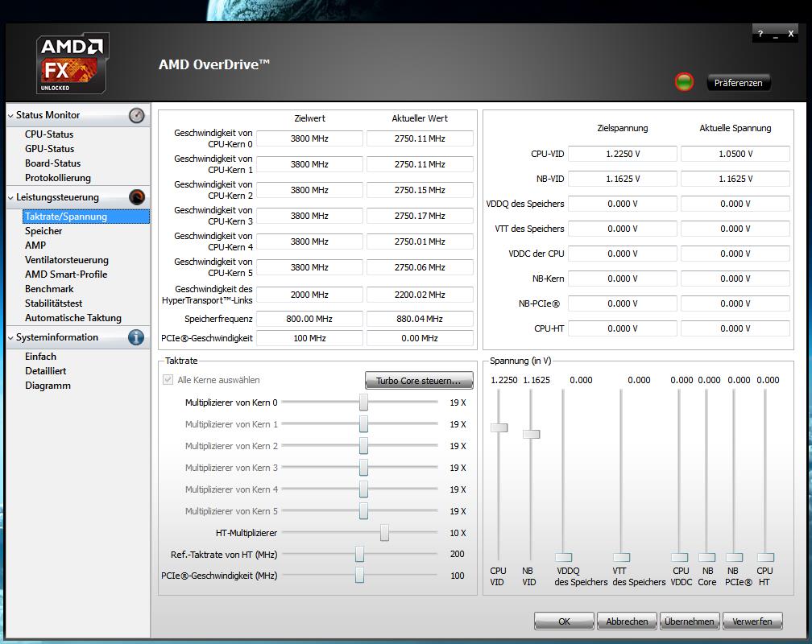Click NB-VID Zielspannung field 1.1625 V
Image resolution: width=812 pixels, height=644 pixels.
623,179
